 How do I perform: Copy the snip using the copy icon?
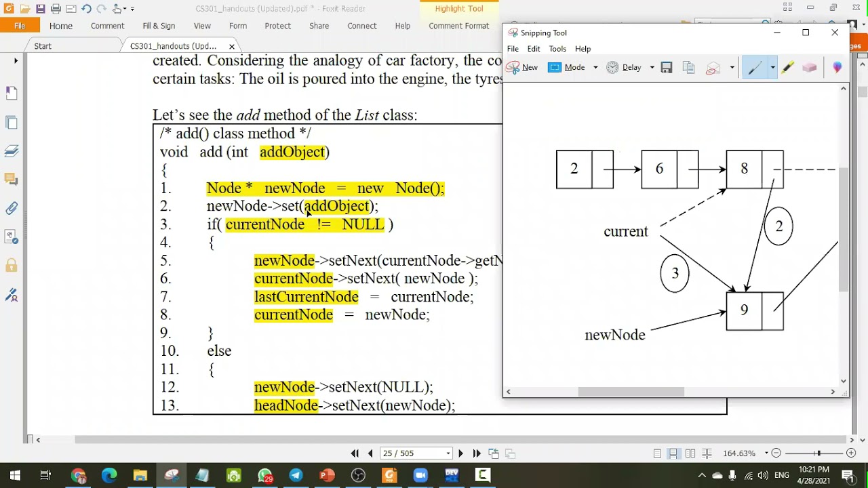coord(688,67)
